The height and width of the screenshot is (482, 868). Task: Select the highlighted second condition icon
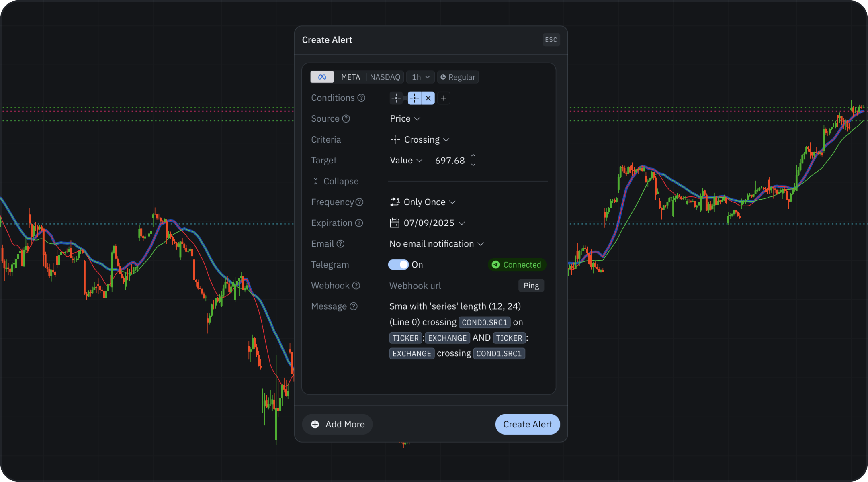coord(414,98)
